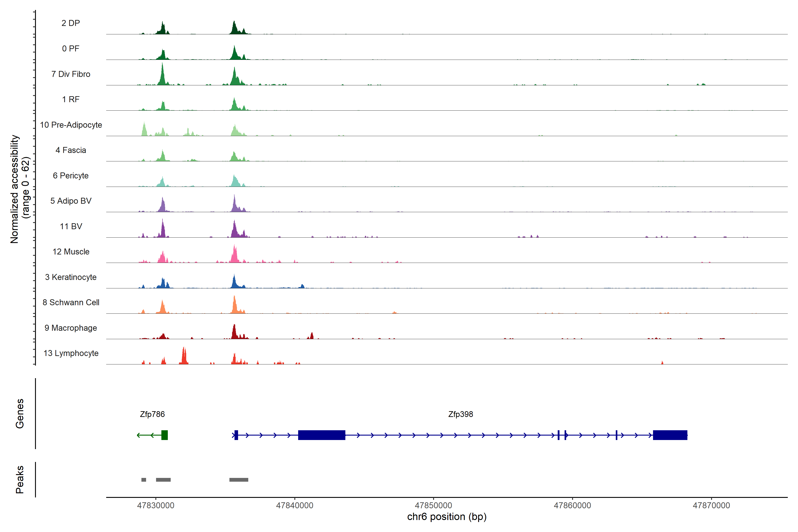Image resolution: width=798 pixels, height=532 pixels.
Task: Click the rightmost gray peak bar
Action: [x=239, y=480]
